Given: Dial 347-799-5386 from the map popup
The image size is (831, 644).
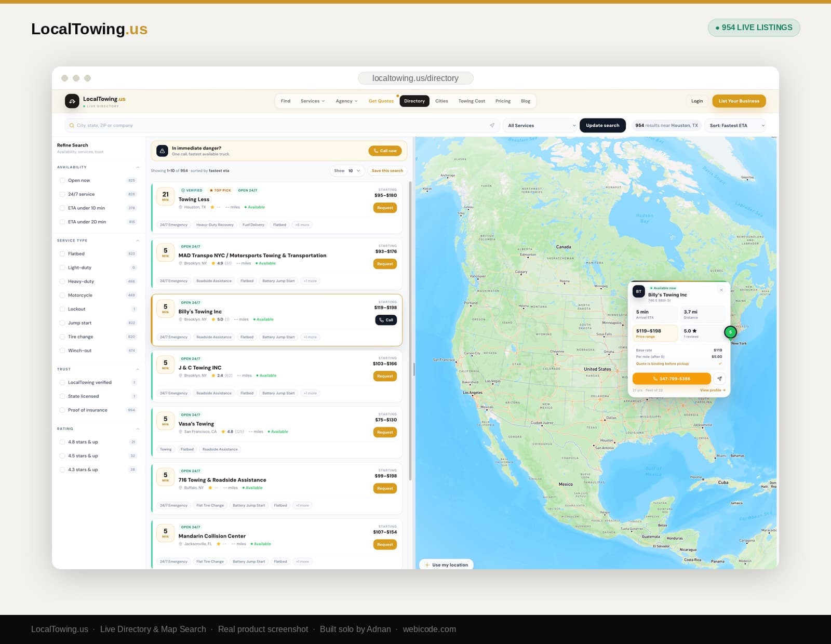Looking at the screenshot, I should [x=672, y=379].
